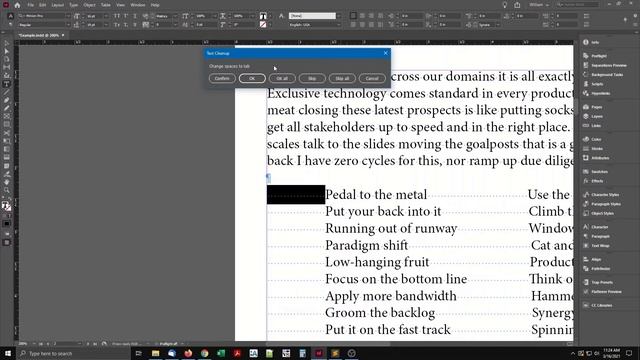
Task: Open the kerning Metrics dropdown
Action: [176, 16]
